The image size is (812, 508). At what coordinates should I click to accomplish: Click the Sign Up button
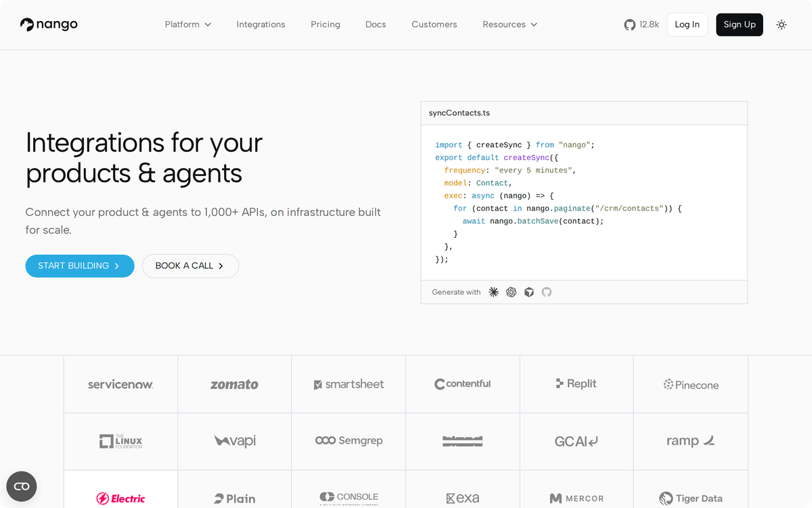(x=740, y=24)
